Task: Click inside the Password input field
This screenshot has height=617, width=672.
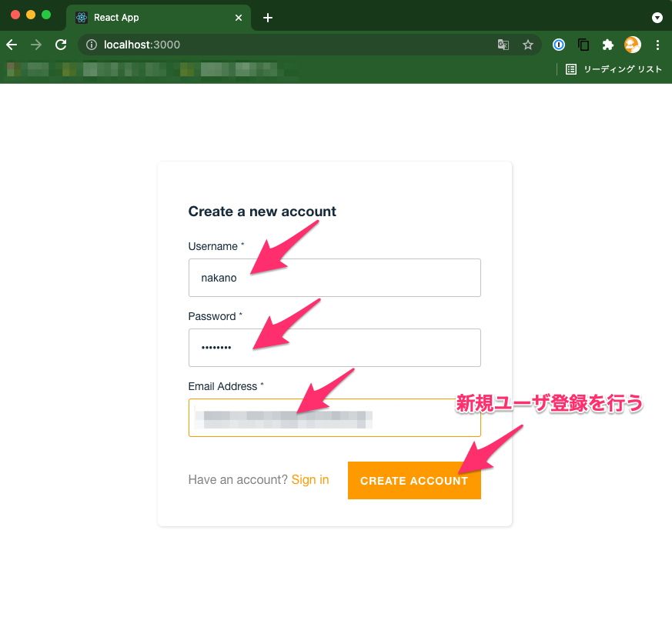Action: point(334,348)
